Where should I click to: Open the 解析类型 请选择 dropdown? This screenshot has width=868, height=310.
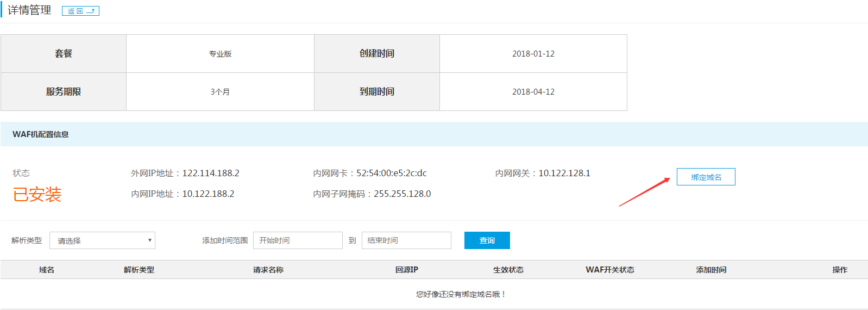click(x=102, y=240)
